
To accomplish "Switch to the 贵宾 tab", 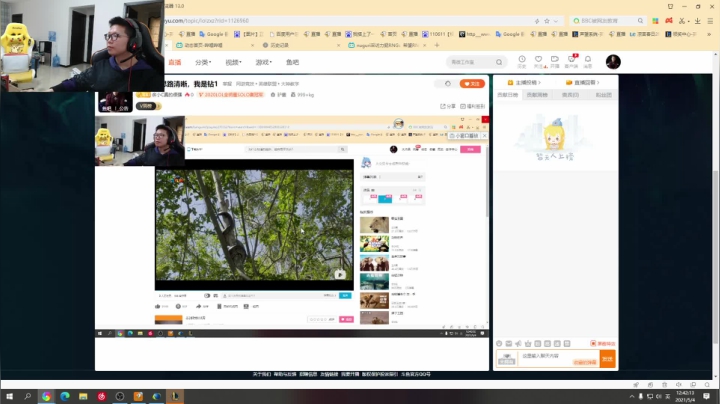I will click(x=570, y=95).
